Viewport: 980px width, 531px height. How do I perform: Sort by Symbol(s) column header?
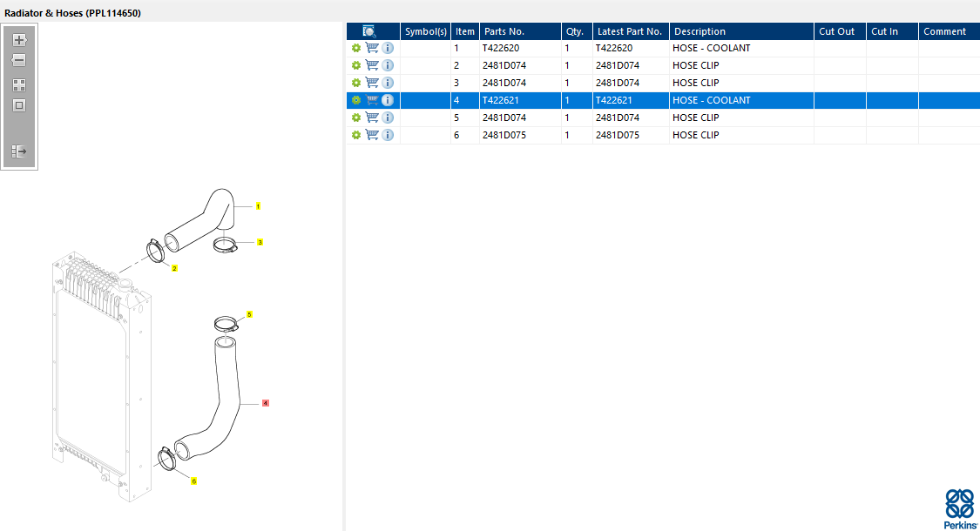point(426,31)
